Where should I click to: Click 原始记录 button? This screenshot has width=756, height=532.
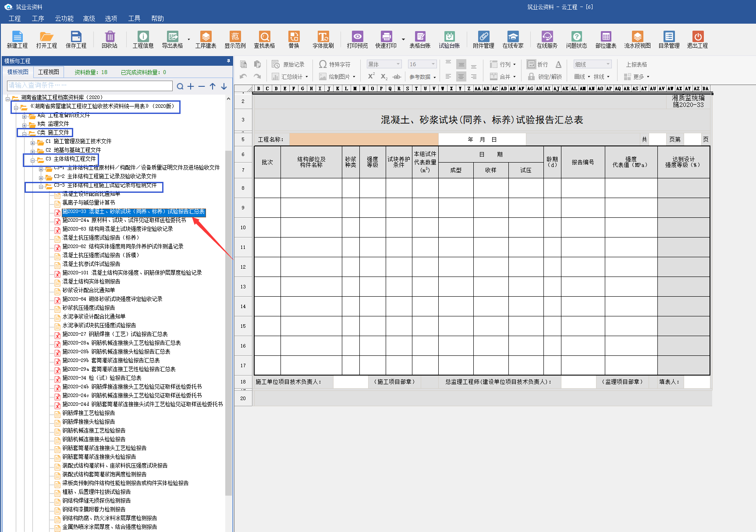pyautogui.click(x=288, y=64)
